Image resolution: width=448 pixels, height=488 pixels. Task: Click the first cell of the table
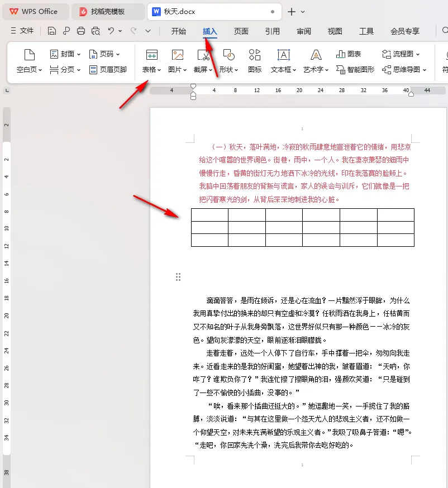point(209,215)
